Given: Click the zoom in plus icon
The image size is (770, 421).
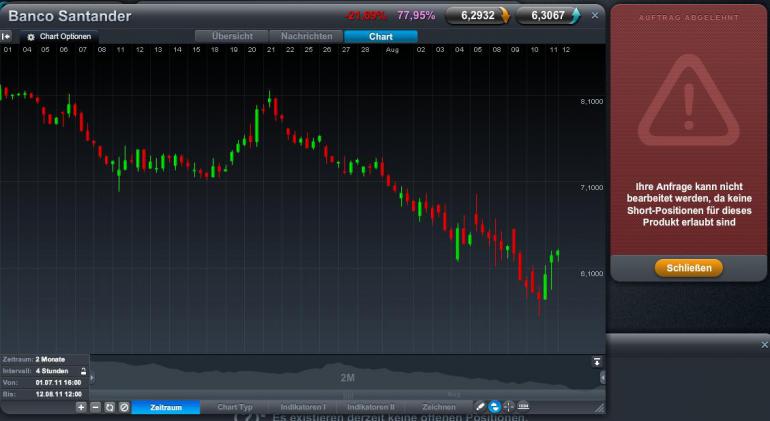Looking at the screenshot, I should [81, 407].
